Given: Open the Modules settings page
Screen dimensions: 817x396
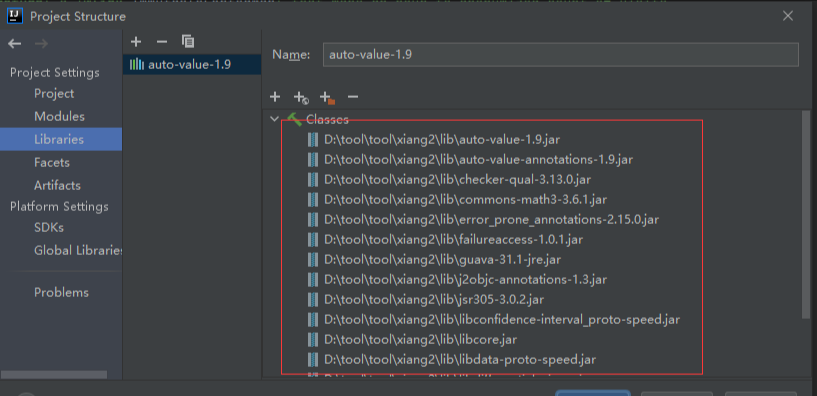Looking at the screenshot, I should point(59,116).
